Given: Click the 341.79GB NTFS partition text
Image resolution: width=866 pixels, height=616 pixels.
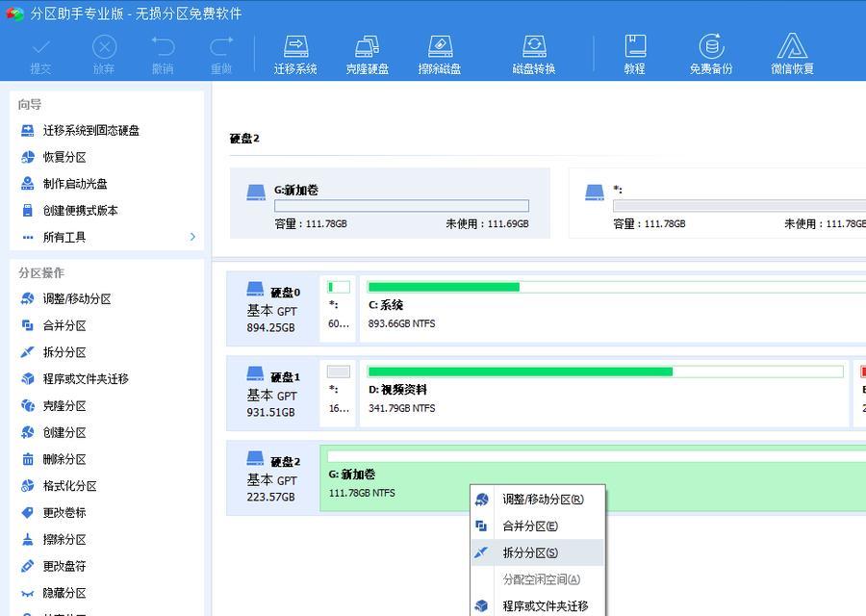Looking at the screenshot, I should [x=401, y=408].
